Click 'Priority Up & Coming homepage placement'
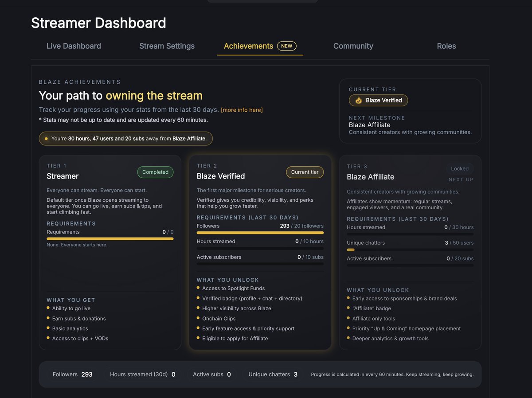This screenshot has width=532, height=398. point(407,328)
